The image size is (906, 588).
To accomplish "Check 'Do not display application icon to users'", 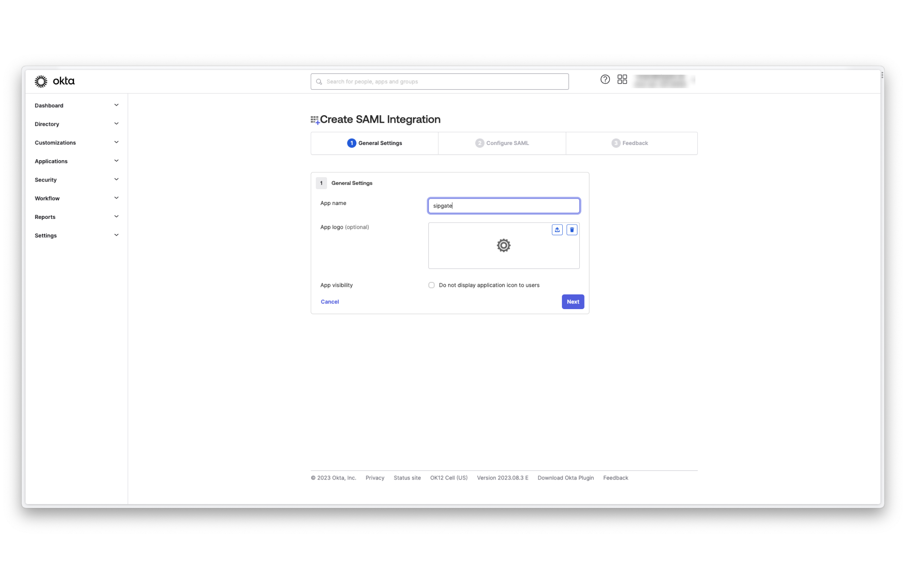I will pyautogui.click(x=431, y=285).
